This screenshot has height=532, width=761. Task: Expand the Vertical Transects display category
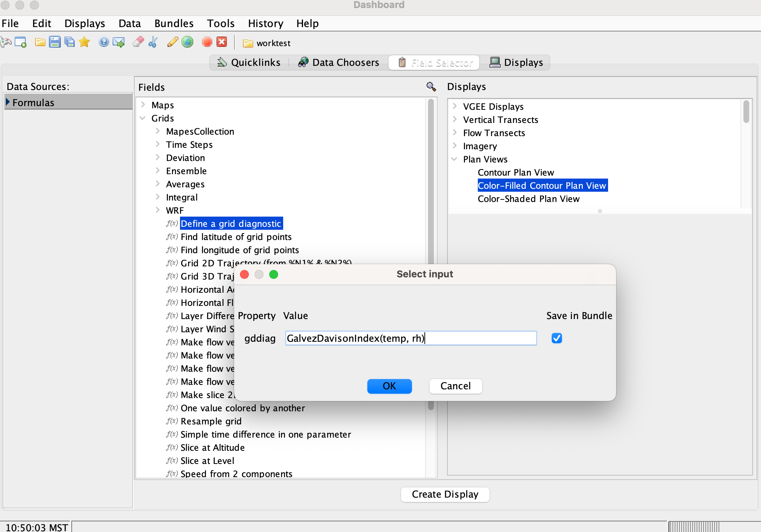coord(454,120)
